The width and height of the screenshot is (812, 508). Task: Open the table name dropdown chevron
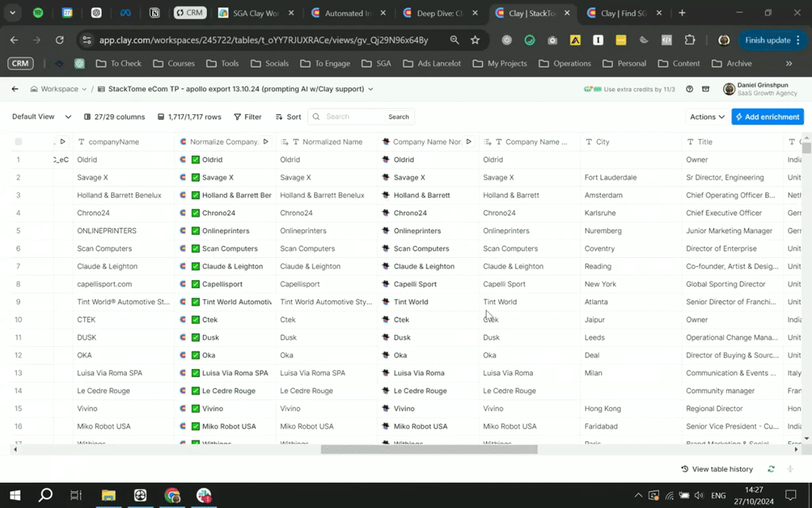[x=370, y=89]
